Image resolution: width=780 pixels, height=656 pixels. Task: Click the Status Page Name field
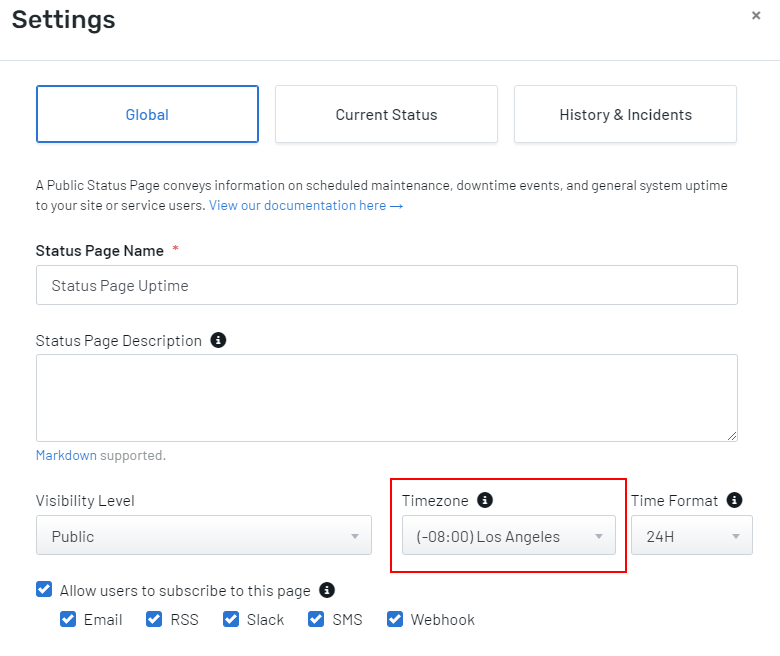click(387, 285)
